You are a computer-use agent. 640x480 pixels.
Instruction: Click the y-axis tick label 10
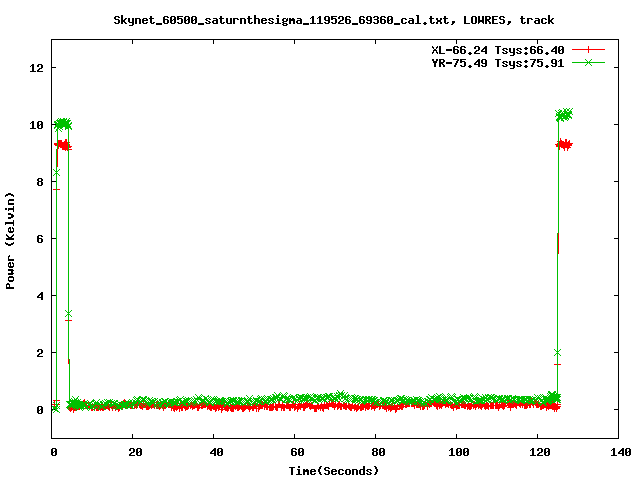click(x=37, y=125)
